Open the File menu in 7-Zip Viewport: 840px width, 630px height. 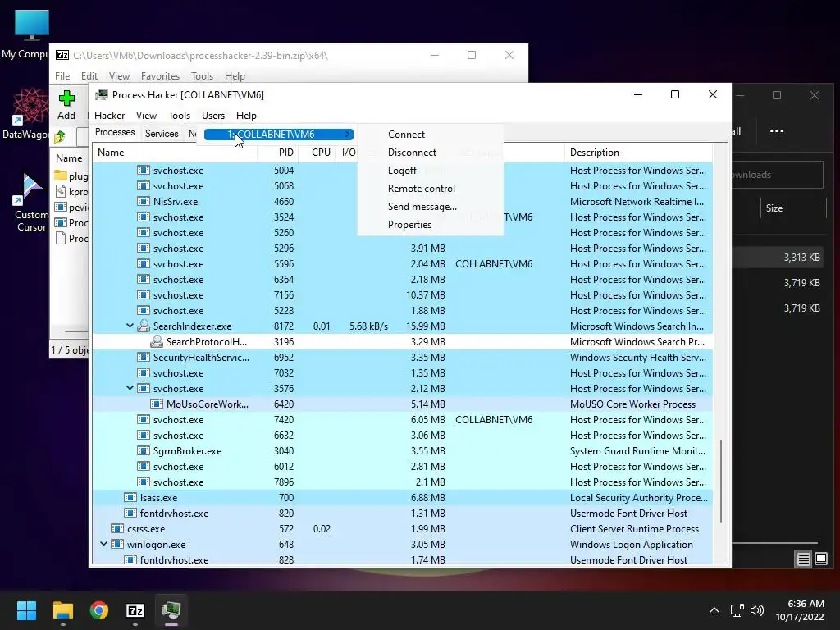62,76
